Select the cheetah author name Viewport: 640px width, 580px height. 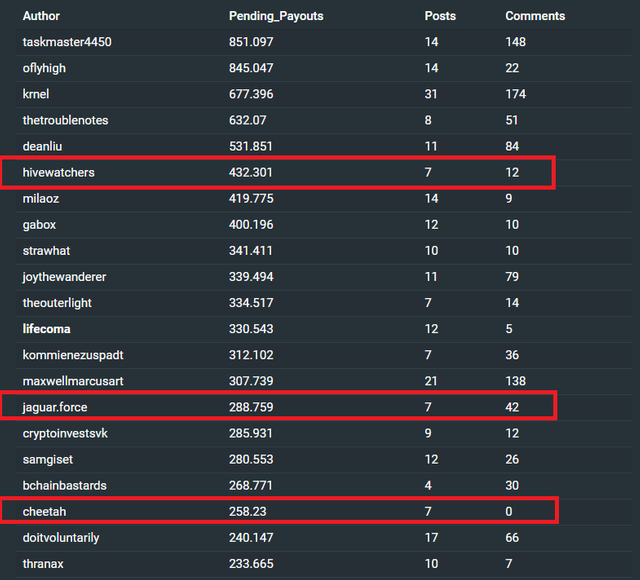tap(44, 512)
